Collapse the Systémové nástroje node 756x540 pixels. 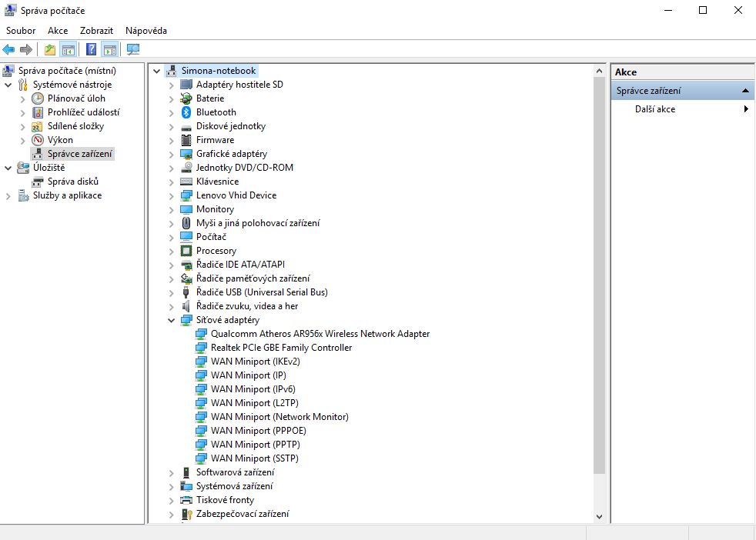click(8, 85)
